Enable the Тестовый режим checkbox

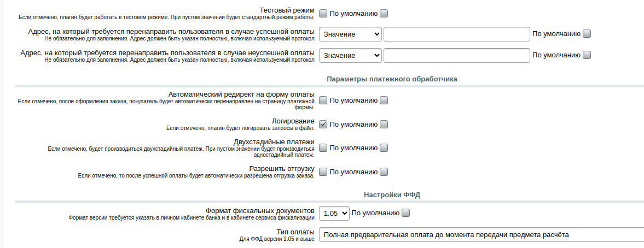[x=323, y=14]
